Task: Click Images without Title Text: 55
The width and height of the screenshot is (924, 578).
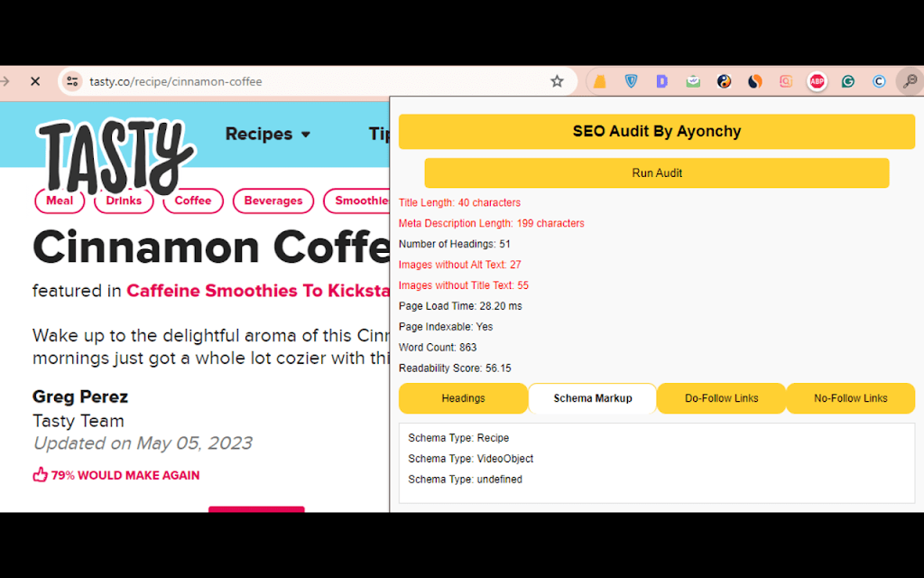Action: (x=464, y=284)
